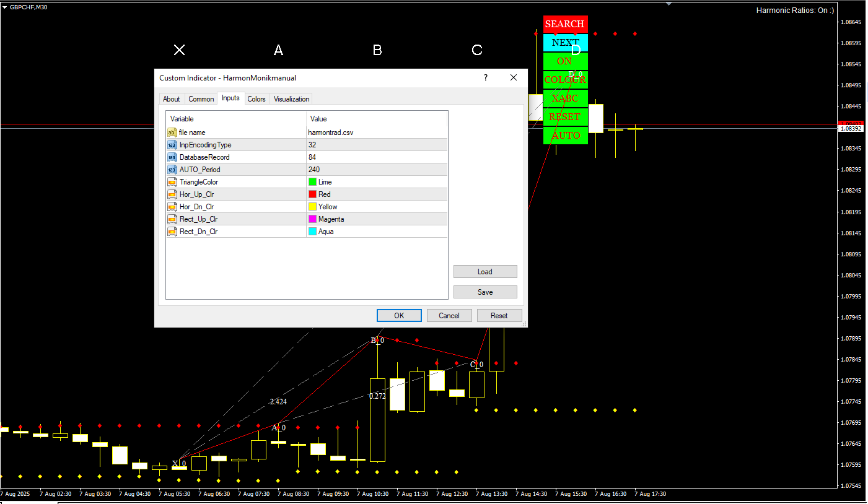
Task: Click the integer icon beside AUTO_Period
Action: pyautogui.click(x=172, y=170)
